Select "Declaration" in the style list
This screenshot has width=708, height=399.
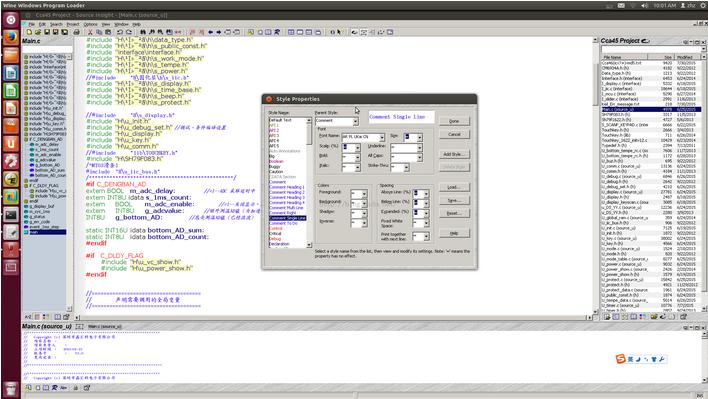[279, 244]
